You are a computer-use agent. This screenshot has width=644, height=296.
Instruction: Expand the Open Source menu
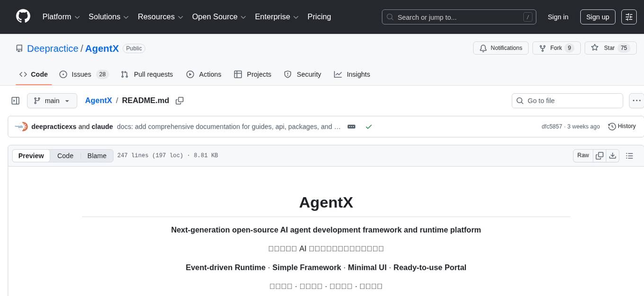[x=218, y=17]
